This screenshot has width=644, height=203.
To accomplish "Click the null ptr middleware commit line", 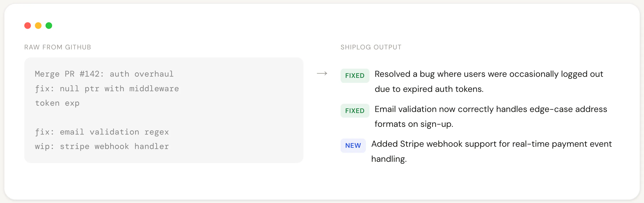I will 107,89.
